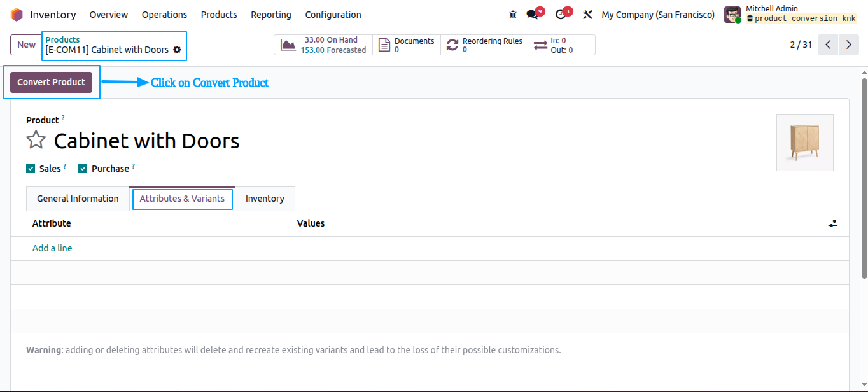
Task: Click the record pager 2 / 31
Action: (x=801, y=45)
